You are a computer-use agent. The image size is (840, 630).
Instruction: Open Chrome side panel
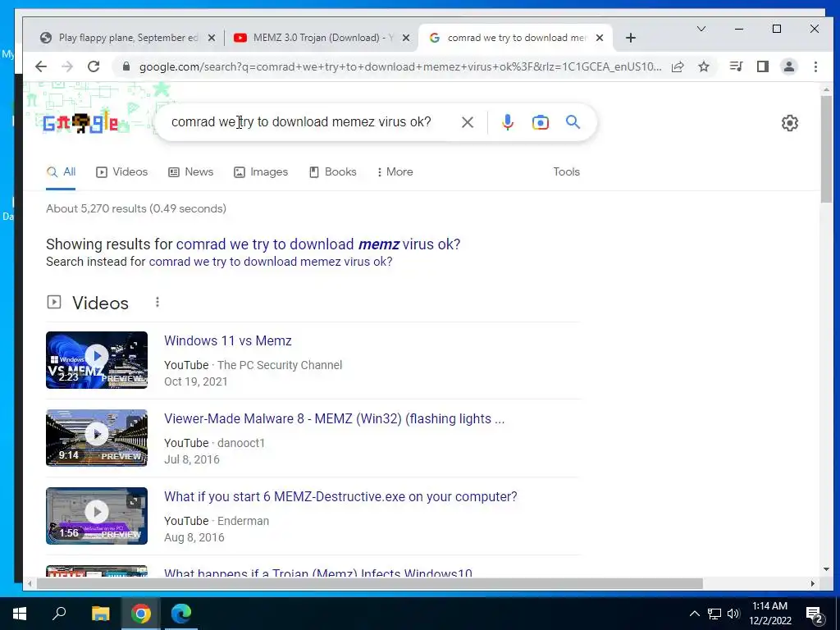(x=763, y=66)
